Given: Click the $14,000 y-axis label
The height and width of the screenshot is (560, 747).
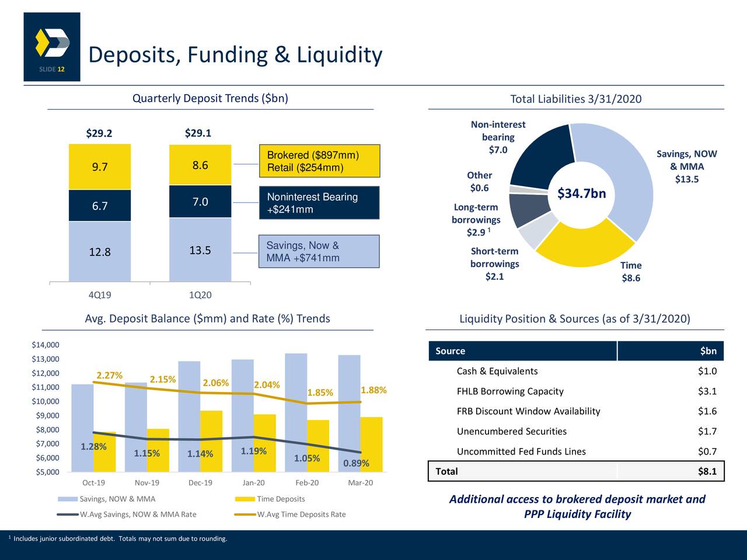Looking at the screenshot, I should click(x=46, y=345).
